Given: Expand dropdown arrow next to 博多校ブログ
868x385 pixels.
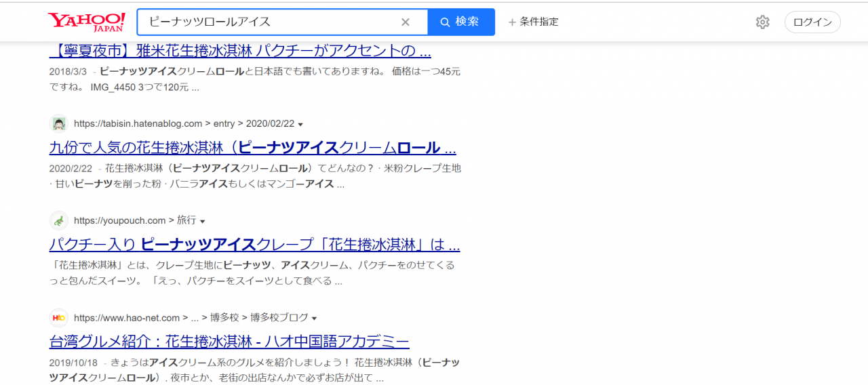Looking at the screenshot, I should coord(314,318).
